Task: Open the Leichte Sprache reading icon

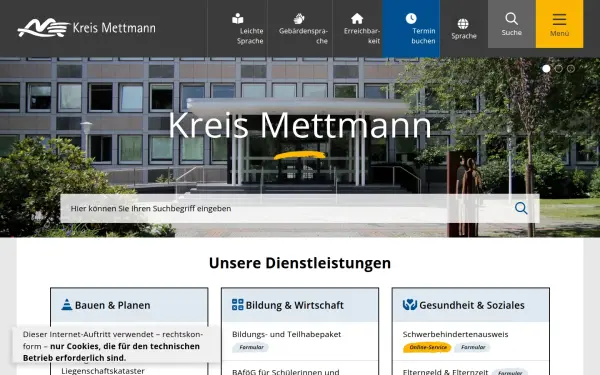Action: (238, 18)
